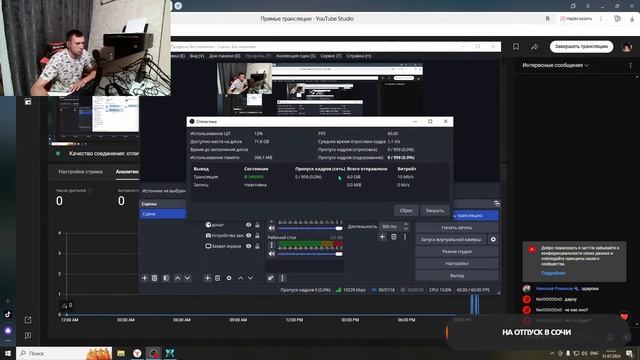The width and height of the screenshot is (640, 360).
Task: Open virtual camera settings gear icon
Action: (493, 240)
